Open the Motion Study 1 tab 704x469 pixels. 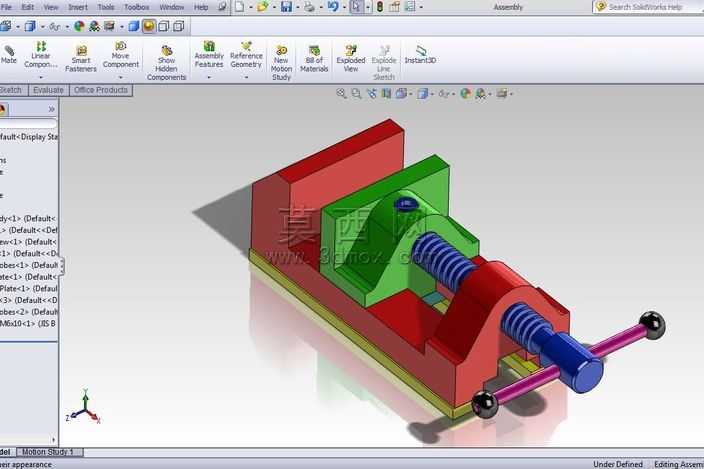coord(47,451)
